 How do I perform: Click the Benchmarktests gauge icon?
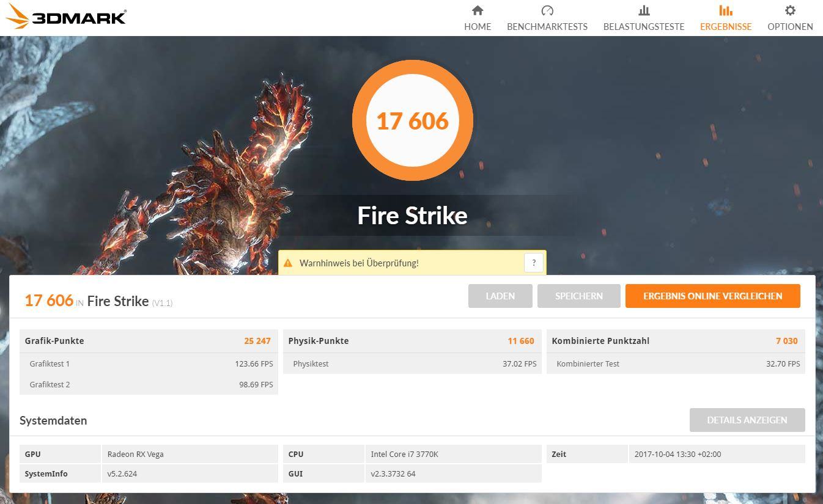(x=547, y=10)
